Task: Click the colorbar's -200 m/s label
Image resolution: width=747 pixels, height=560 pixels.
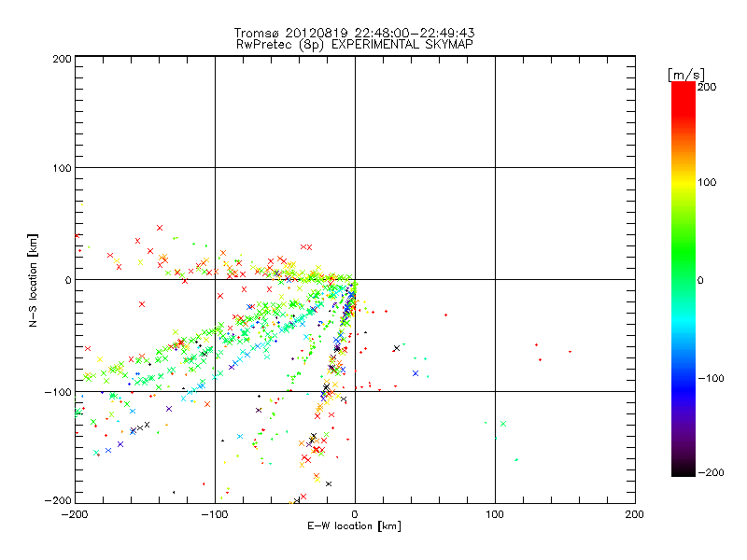Action: pos(711,472)
